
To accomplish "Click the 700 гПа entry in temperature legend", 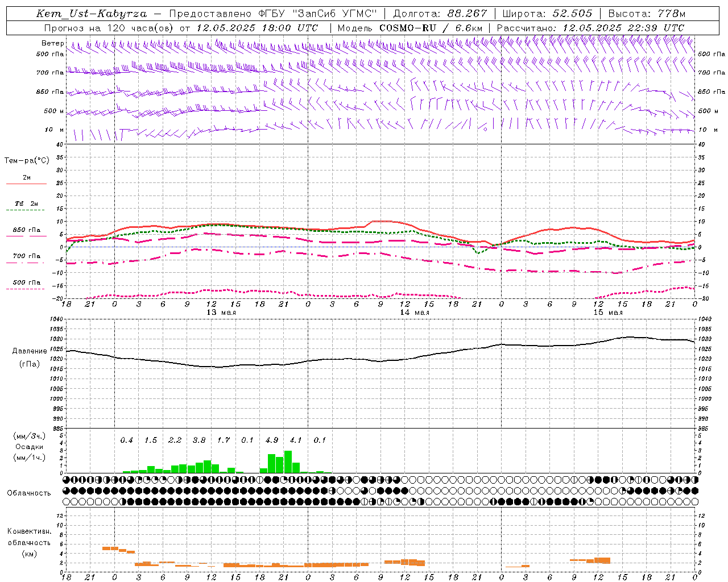I will pos(26,256).
